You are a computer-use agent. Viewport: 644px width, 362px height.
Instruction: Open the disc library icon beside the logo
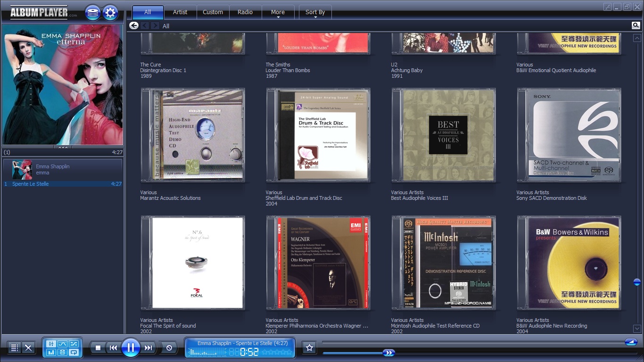tap(93, 13)
